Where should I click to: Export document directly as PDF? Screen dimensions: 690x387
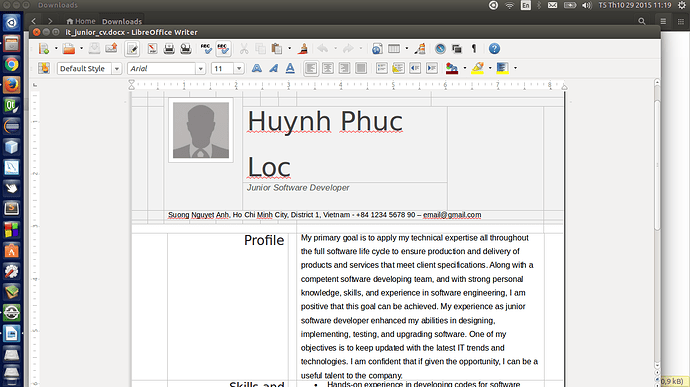(152, 49)
